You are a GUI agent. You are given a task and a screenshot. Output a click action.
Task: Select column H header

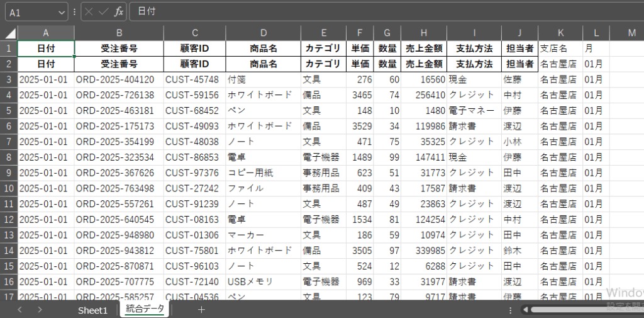[x=423, y=33]
